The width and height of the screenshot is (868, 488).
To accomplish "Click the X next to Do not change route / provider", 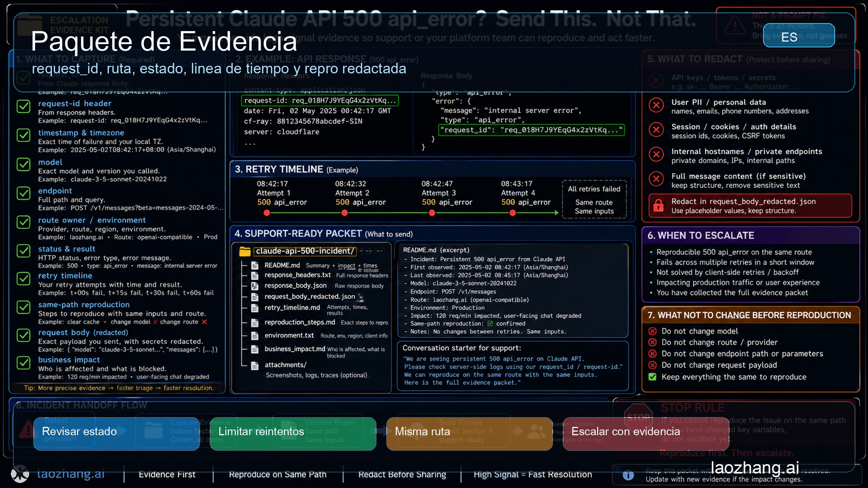I will point(652,342).
